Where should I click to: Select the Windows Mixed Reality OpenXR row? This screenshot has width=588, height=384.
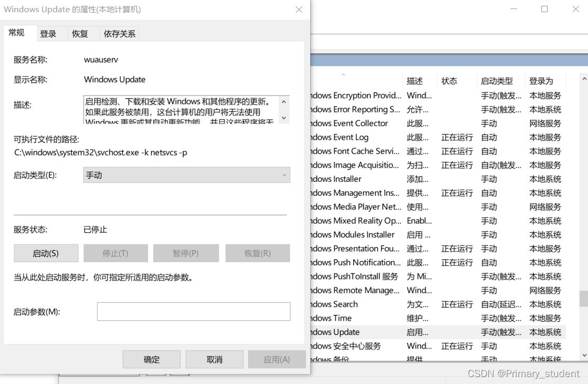click(437, 221)
